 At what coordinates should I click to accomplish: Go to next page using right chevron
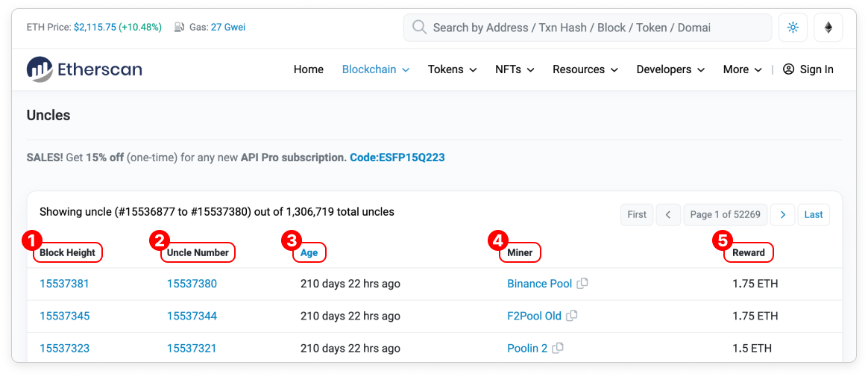click(x=782, y=214)
